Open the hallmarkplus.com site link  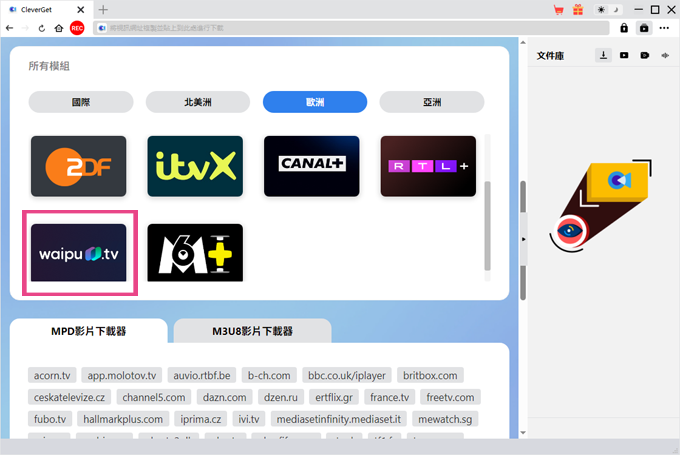point(123,419)
